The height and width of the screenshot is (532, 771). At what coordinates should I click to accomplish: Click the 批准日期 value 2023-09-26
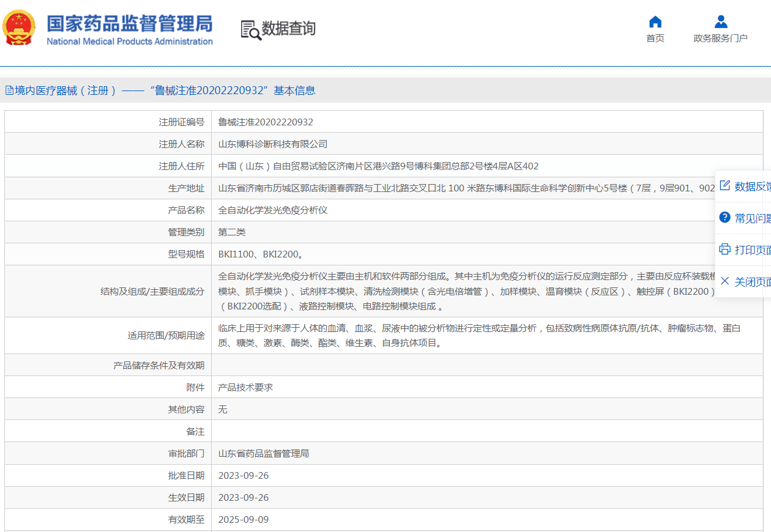pos(244,476)
